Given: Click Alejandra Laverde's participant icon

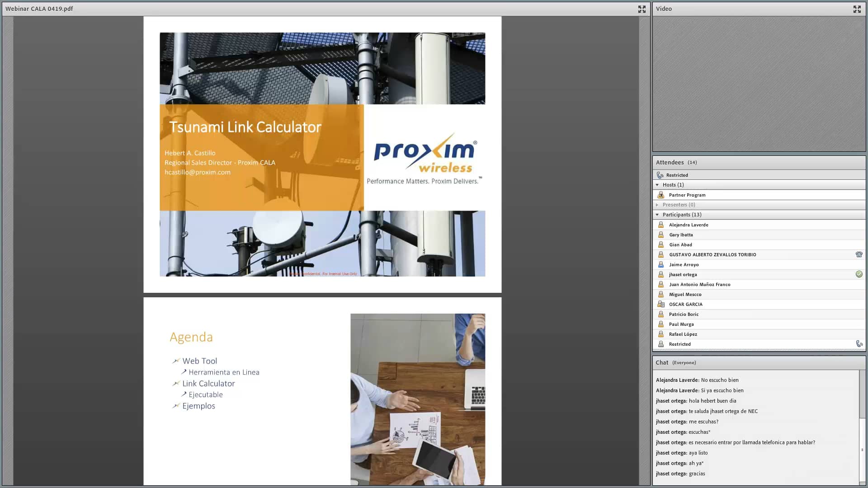Looking at the screenshot, I should coord(661,225).
